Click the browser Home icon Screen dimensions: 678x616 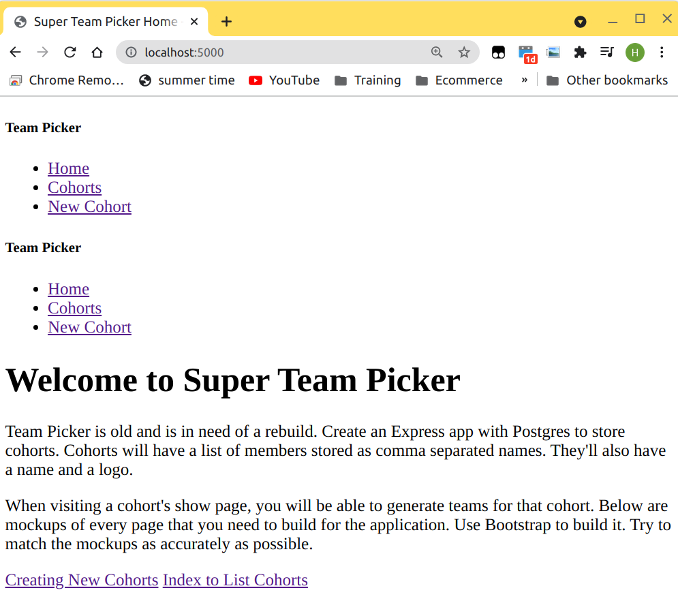click(x=97, y=52)
